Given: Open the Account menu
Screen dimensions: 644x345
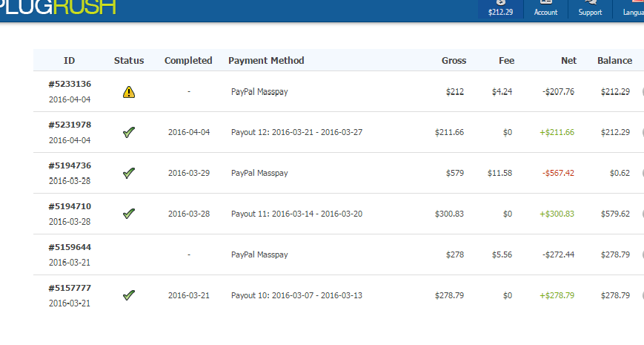Looking at the screenshot, I should (x=545, y=9).
